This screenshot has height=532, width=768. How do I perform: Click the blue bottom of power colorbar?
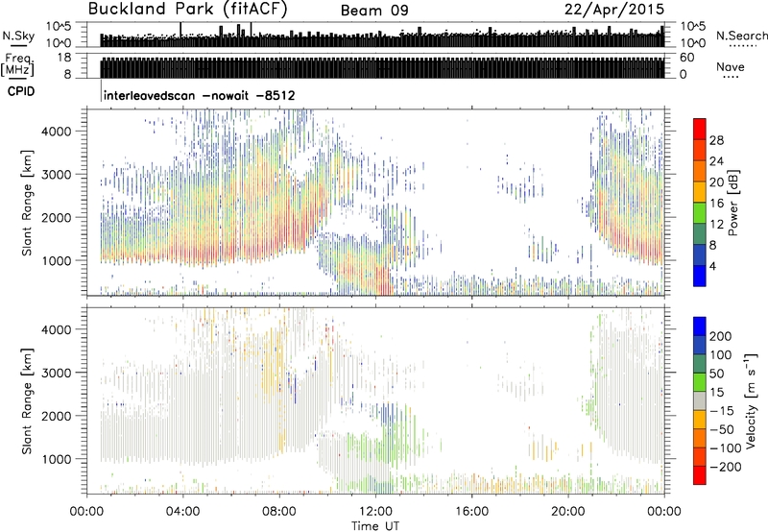pyautogui.click(x=700, y=276)
